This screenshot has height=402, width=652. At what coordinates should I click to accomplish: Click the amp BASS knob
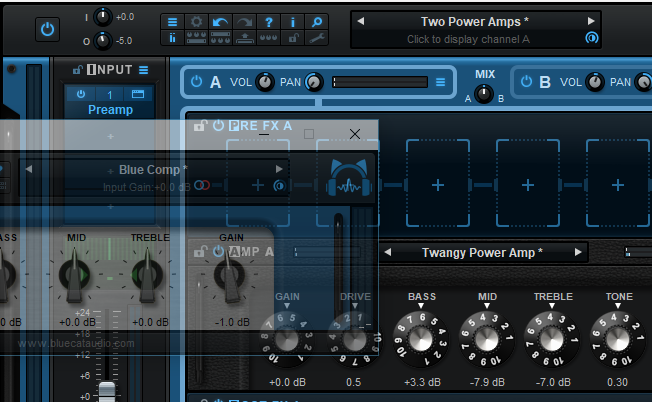[x=421, y=339]
